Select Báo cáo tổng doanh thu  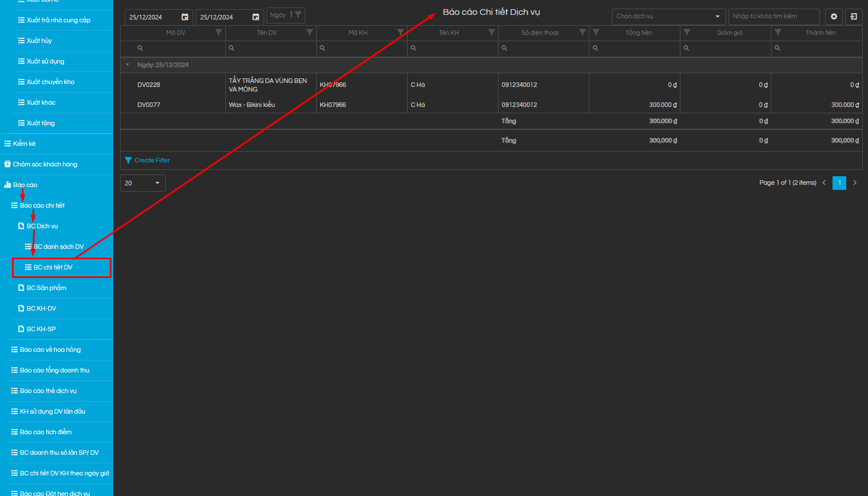[54, 370]
